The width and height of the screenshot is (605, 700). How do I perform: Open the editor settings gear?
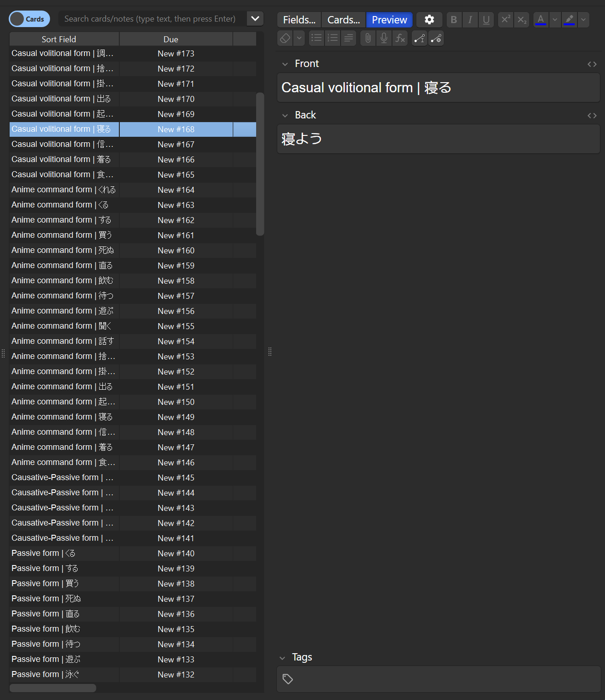click(429, 20)
